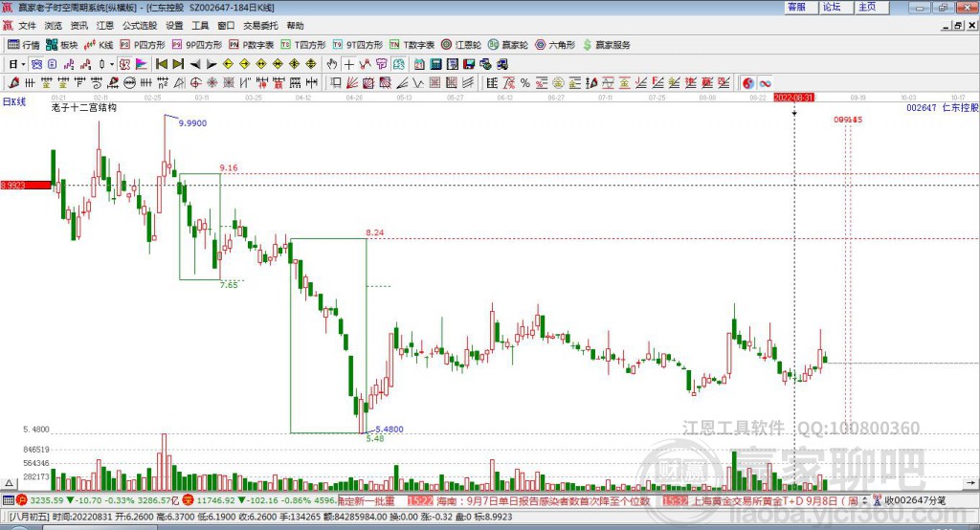Jump to first bar with green skip-back icon
The width and height of the screenshot is (980, 530).
(162, 64)
